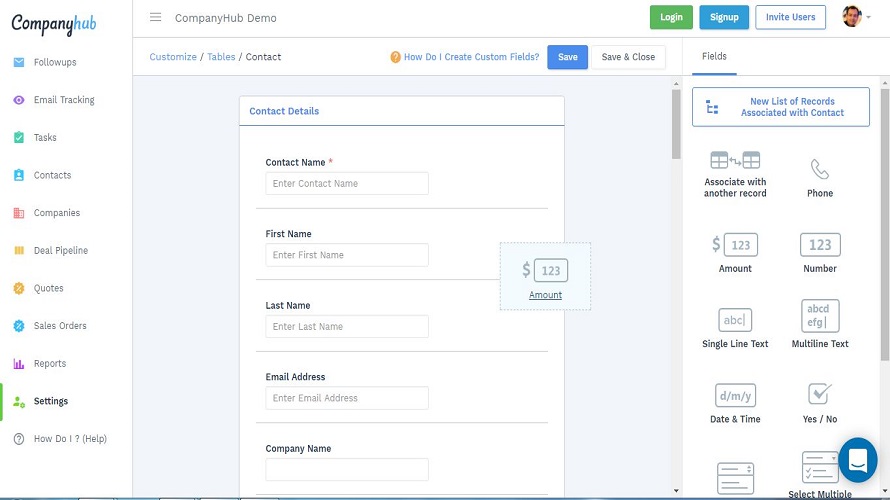Select the Select Multiple field icon
The height and width of the screenshot is (500, 890).
[x=820, y=467]
